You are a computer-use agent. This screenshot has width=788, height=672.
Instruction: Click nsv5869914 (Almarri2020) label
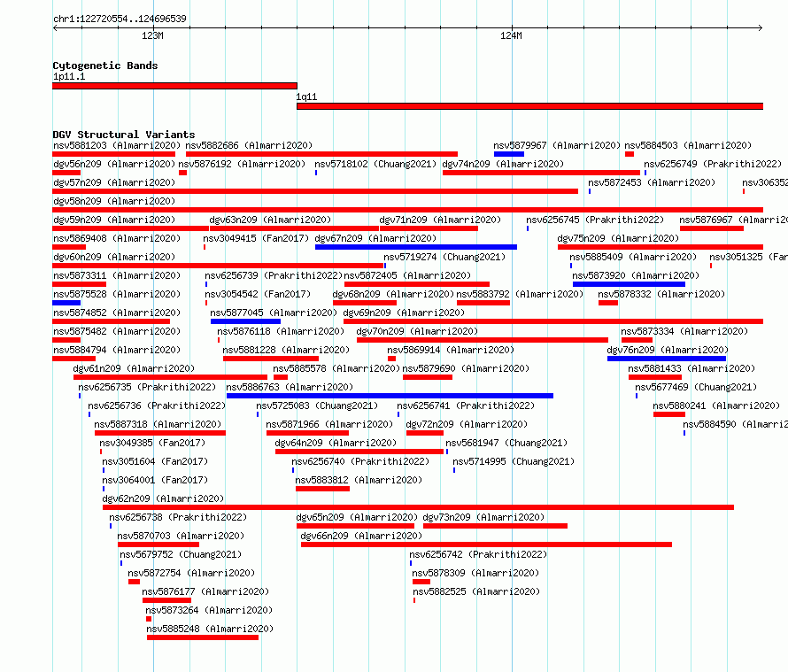451,350
